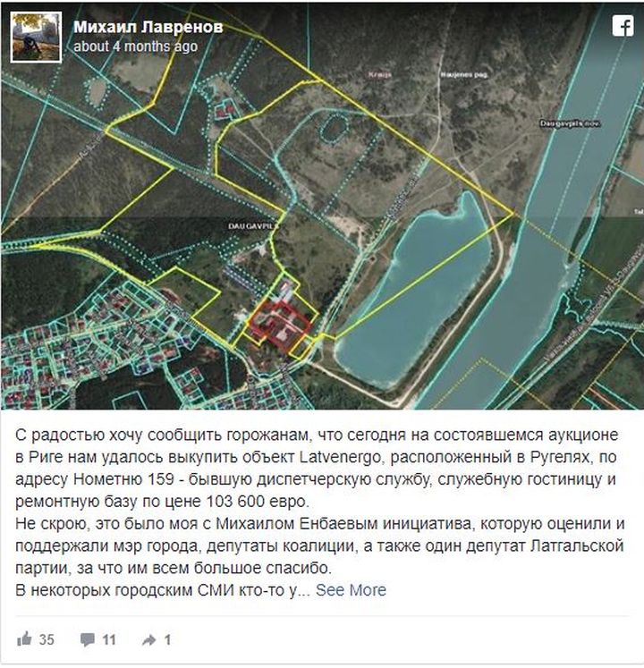Select the red-outlined parcel on map

(x=280, y=325)
